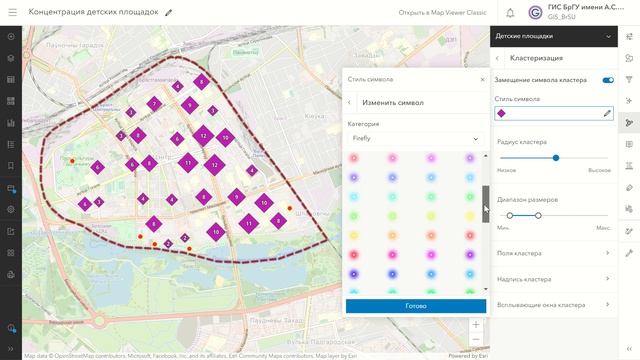Click the Кластеризация panel title
This screenshot has height=360, width=640.
tap(536, 58)
